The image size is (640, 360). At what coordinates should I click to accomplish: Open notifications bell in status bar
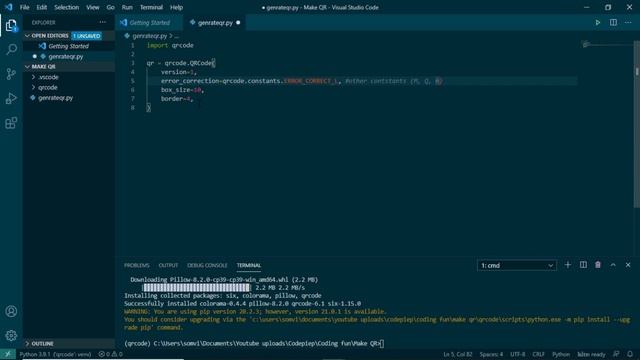click(630, 354)
